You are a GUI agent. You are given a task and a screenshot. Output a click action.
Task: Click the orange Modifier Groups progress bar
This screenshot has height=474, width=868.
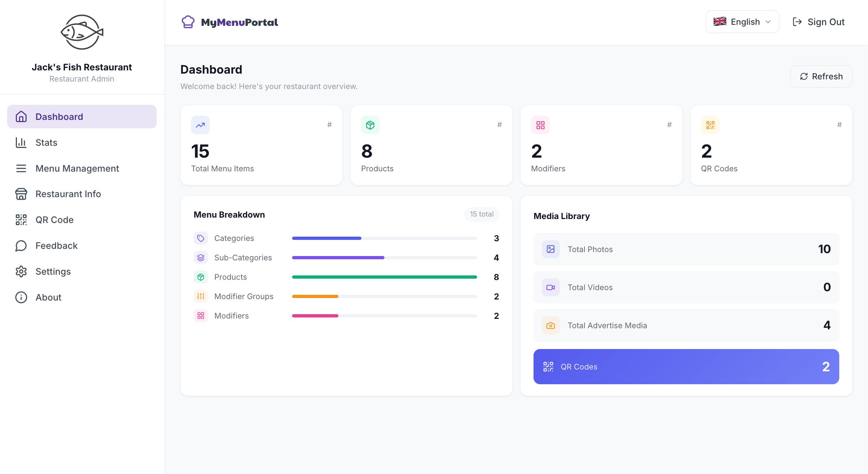coord(384,296)
